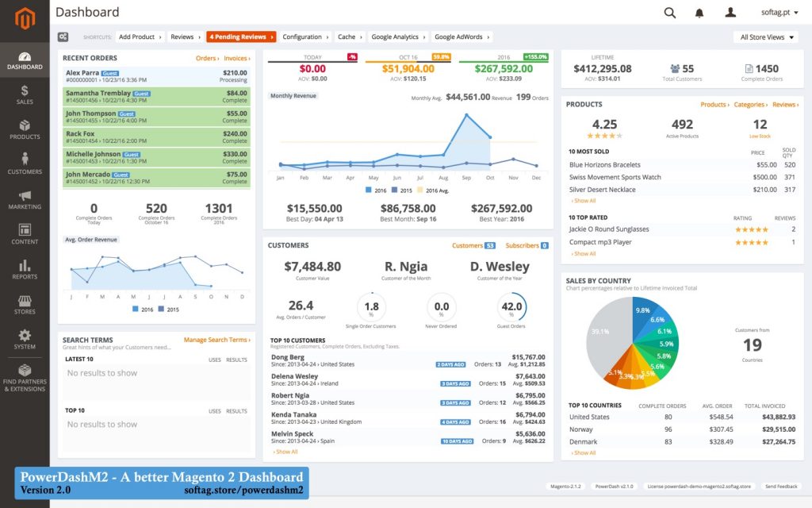Image resolution: width=812 pixels, height=508 pixels.
Task: Open the Products sidebar section
Action: [25, 129]
